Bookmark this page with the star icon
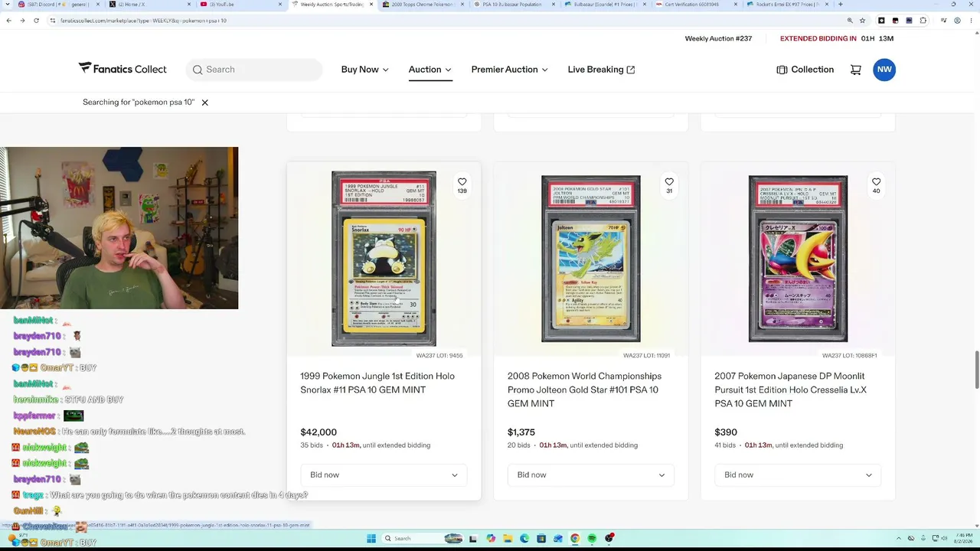 (863, 21)
